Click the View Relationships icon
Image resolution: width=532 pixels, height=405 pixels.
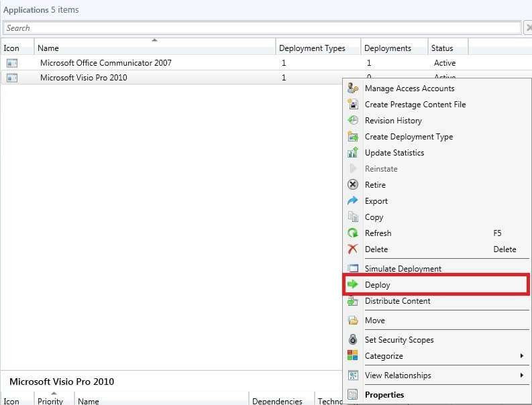point(352,375)
